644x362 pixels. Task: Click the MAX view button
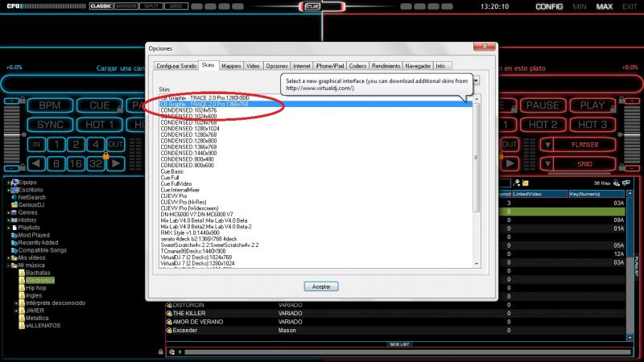point(605,6)
